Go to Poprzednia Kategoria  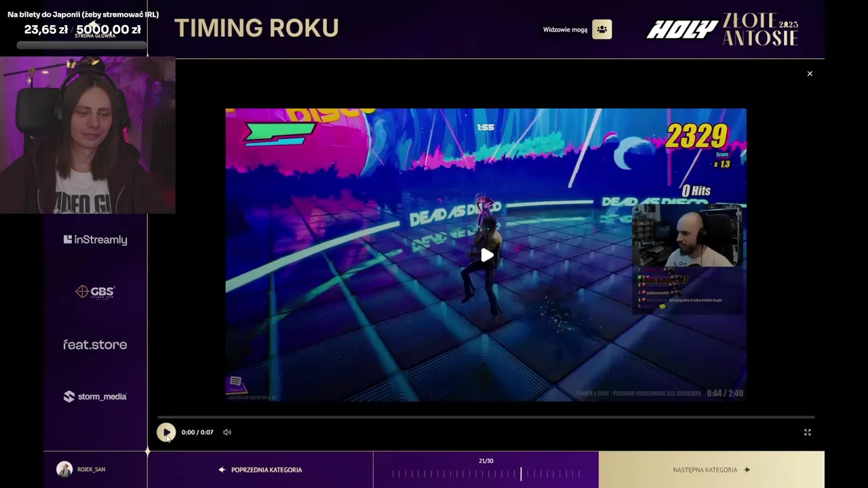tap(260, 470)
